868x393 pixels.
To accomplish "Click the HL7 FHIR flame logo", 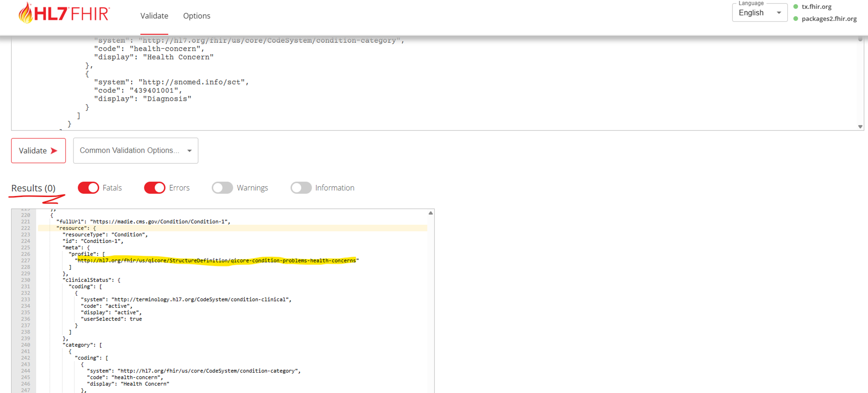I will point(25,13).
